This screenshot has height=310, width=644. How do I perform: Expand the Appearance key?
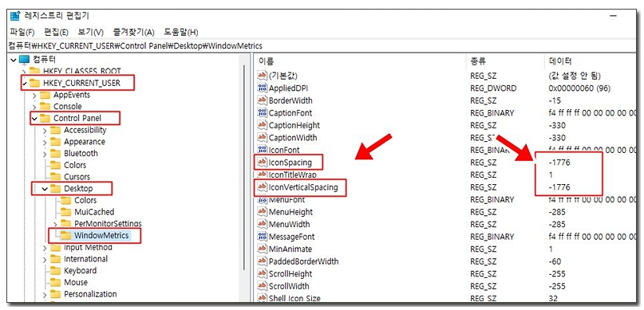coord(45,142)
